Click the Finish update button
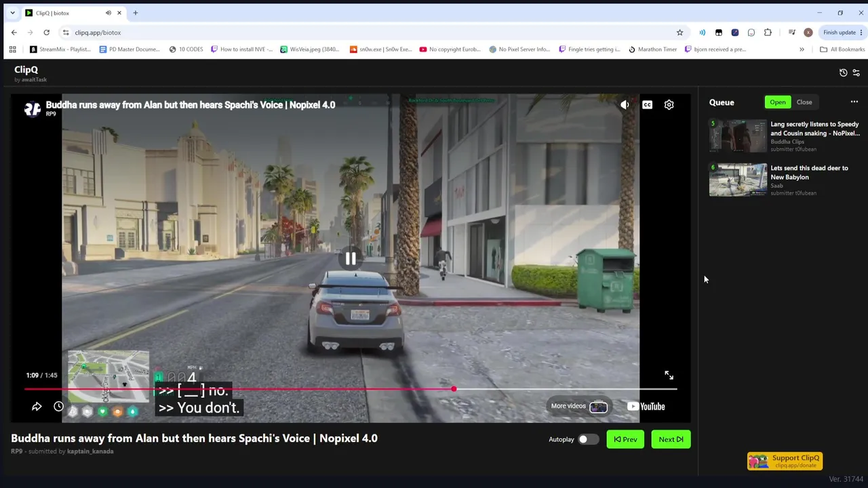868x488 pixels. tap(840, 33)
